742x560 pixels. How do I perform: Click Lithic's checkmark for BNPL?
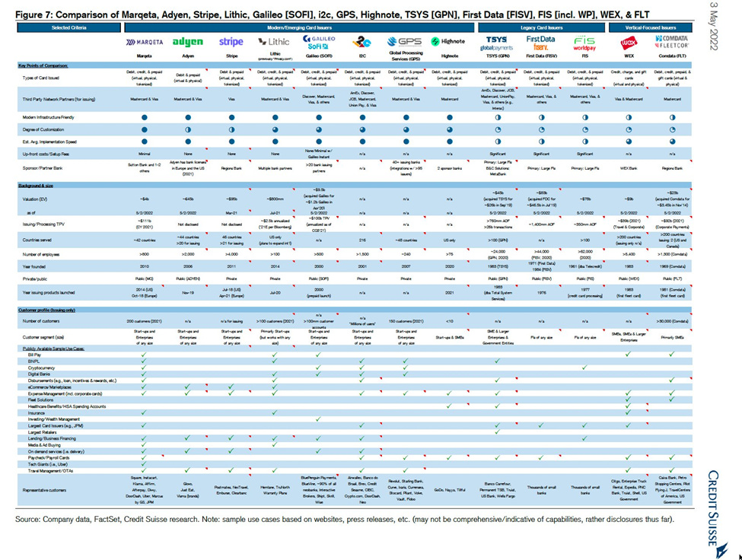pos(274,361)
